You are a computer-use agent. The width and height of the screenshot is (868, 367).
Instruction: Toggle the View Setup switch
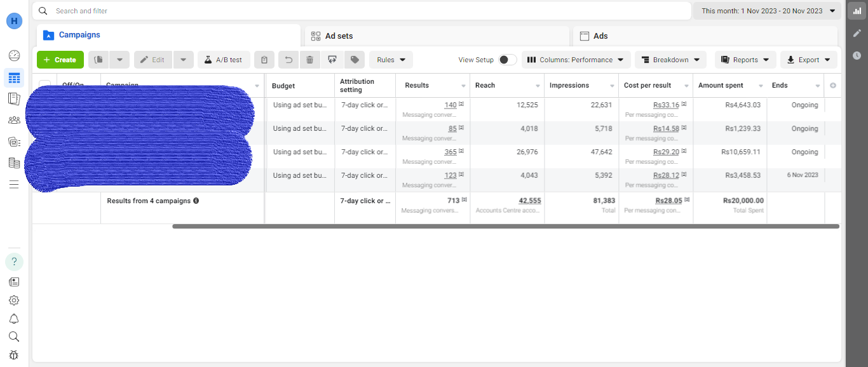coord(507,60)
